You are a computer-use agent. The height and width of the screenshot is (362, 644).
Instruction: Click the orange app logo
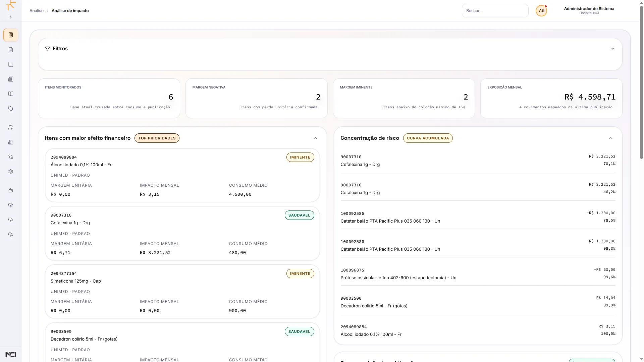[11, 5]
